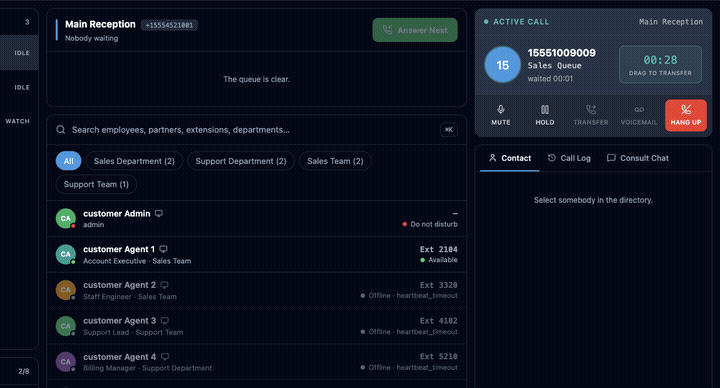Click customer Agent 3's CA avatar
The image size is (720, 388).
click(x=66, y=326)
